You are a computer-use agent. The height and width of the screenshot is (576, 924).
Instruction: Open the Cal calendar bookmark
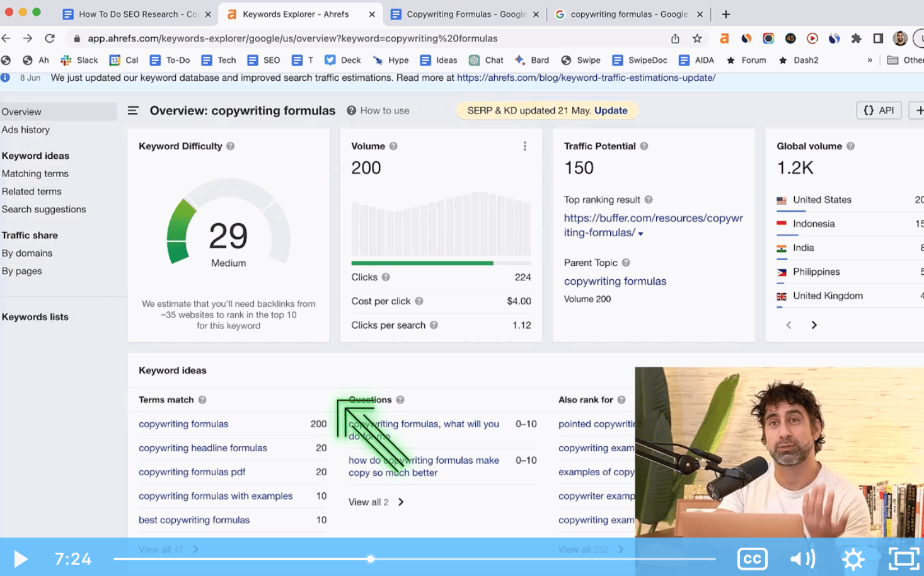point(124,60)
